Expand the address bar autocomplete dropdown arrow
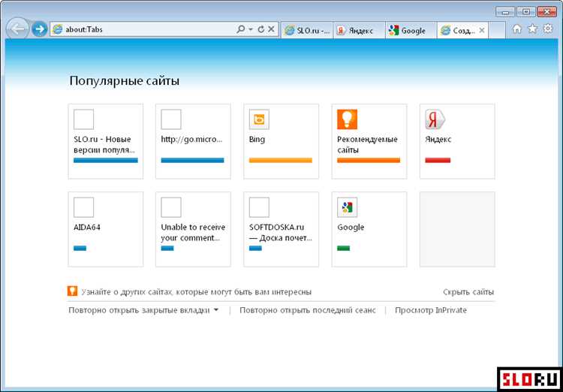 pos(250,30)
